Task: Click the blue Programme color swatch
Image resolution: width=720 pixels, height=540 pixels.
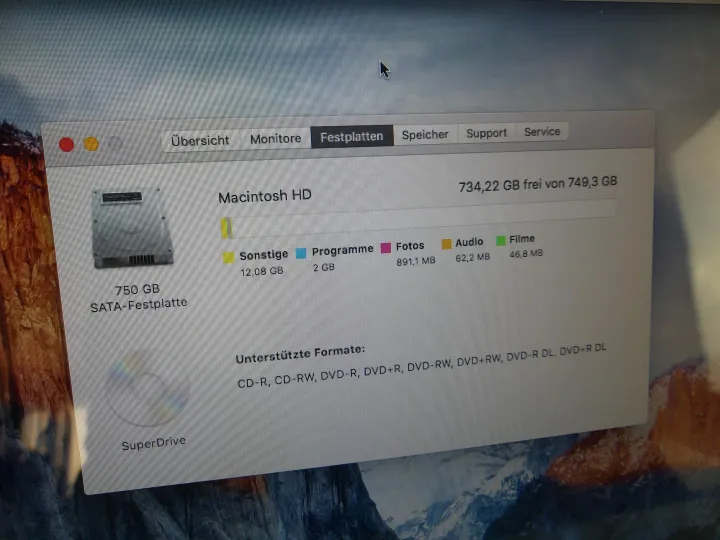Action: click(301, 253)
